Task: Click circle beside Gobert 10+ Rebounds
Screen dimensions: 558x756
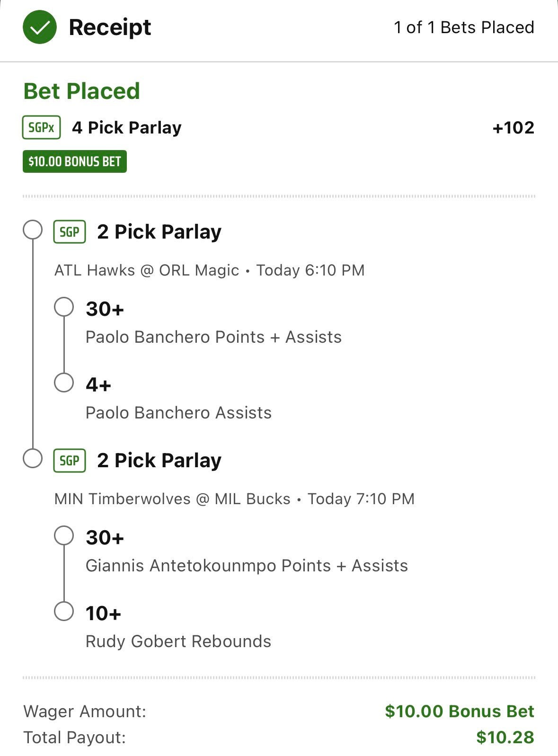Action: coord(64,611)
